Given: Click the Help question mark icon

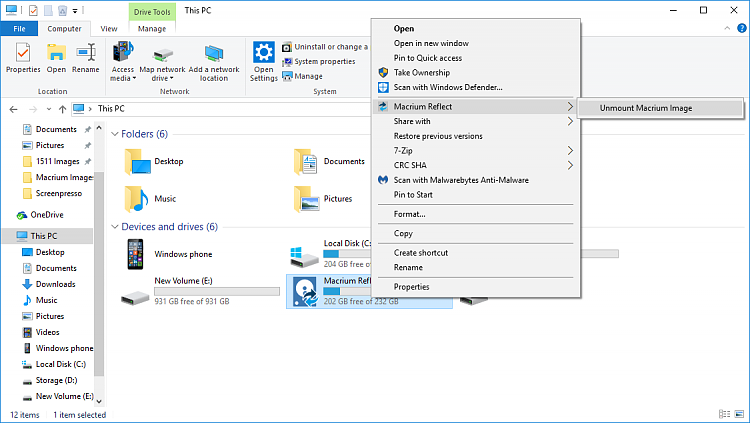Looking at the screenshot, I should tap(741, 28).
